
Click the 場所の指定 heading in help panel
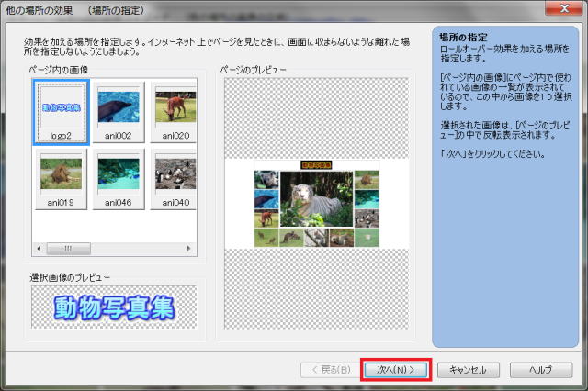point(463,38)
